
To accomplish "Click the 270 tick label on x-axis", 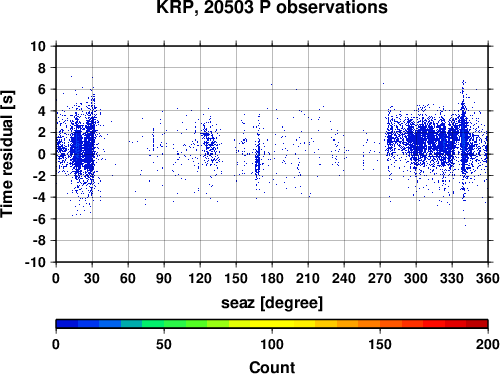I will click(380, 278).
